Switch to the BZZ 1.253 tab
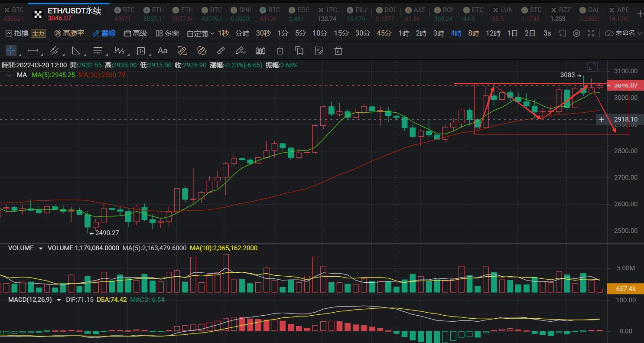This screenshot has height=343, width=644. point(560,14)
